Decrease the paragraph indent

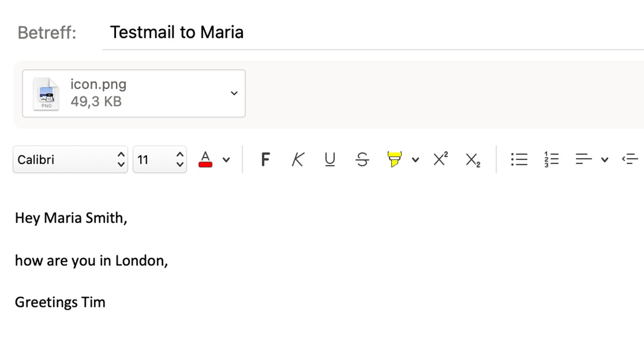(630, 159)
